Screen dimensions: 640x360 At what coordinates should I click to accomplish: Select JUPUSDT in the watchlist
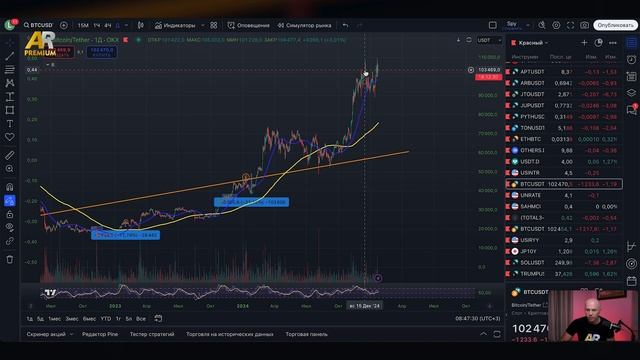(564, 105)
